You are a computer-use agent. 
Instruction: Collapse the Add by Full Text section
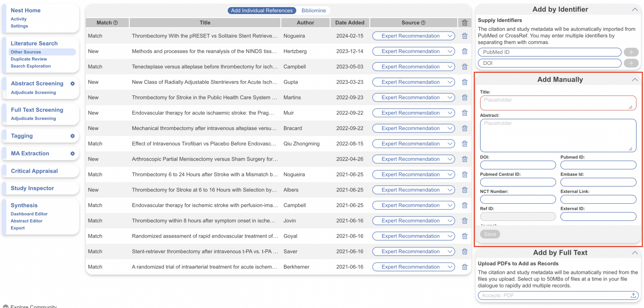(x=635, y=253)
